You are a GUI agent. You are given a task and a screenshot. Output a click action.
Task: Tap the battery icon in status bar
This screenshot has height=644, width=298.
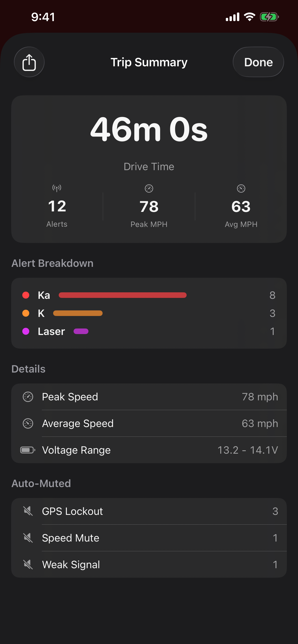click(x=269, y=17)
